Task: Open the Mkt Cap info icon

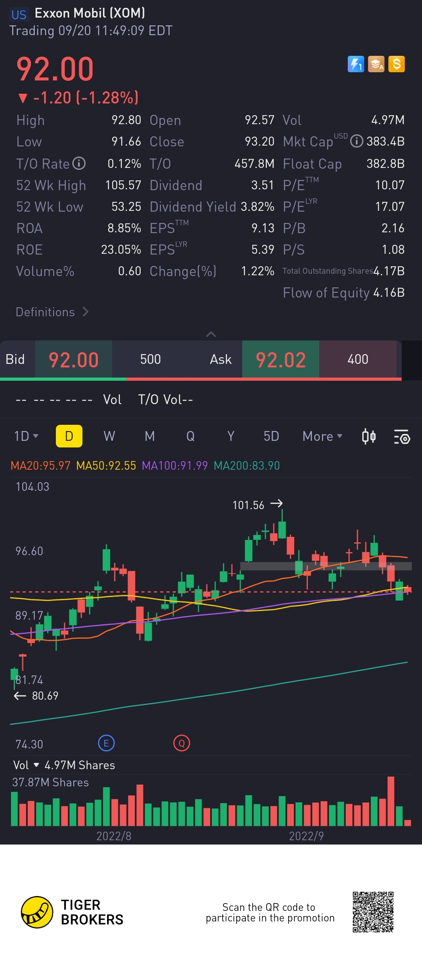Action: (356, 141)
